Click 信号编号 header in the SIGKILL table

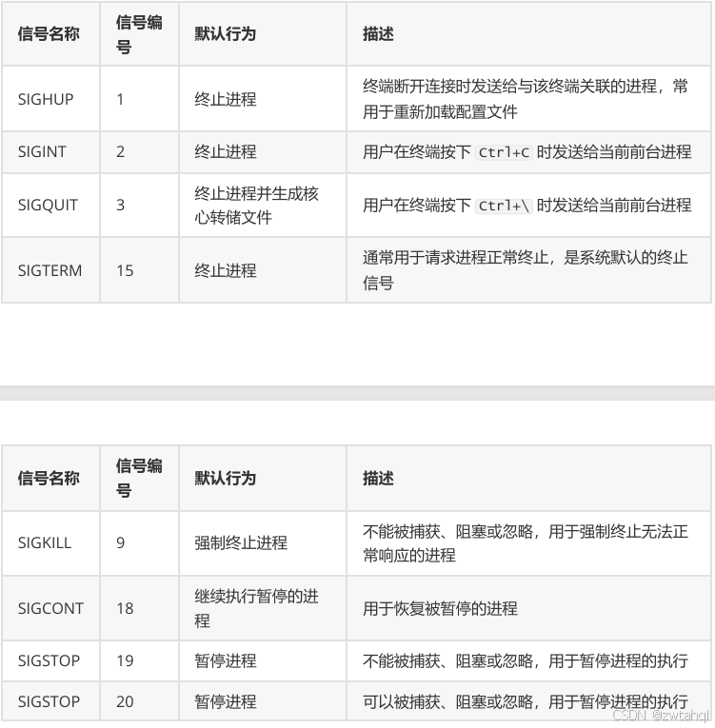pos(139,479)
